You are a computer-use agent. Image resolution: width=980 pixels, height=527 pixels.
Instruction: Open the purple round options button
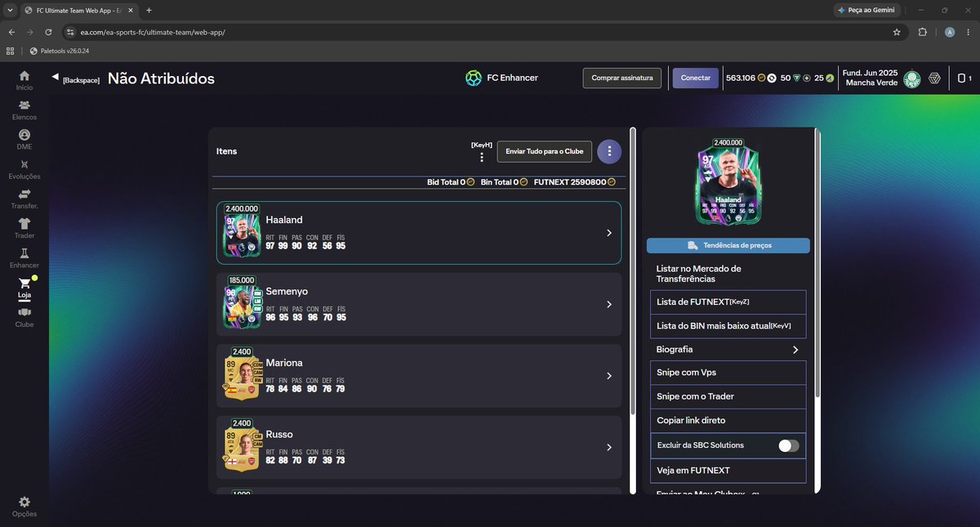[x=609, y=151]
